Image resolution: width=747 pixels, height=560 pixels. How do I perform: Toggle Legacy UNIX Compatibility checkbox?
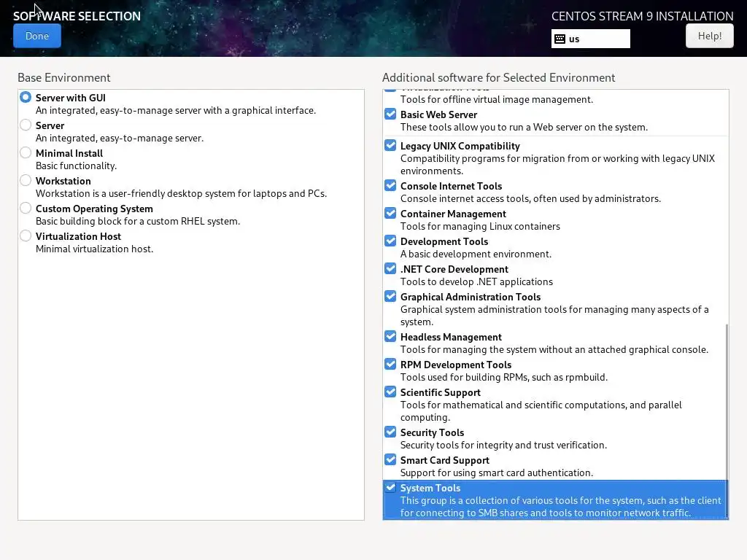pyautogui.click(x=391, y=146)
